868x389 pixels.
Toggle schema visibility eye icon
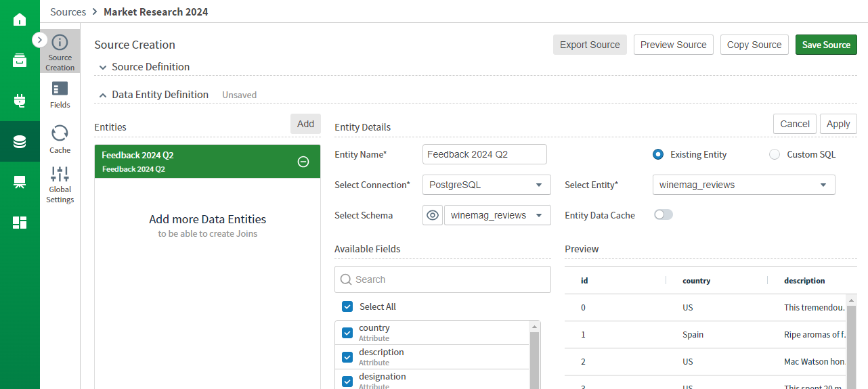[x=433, y=215]
